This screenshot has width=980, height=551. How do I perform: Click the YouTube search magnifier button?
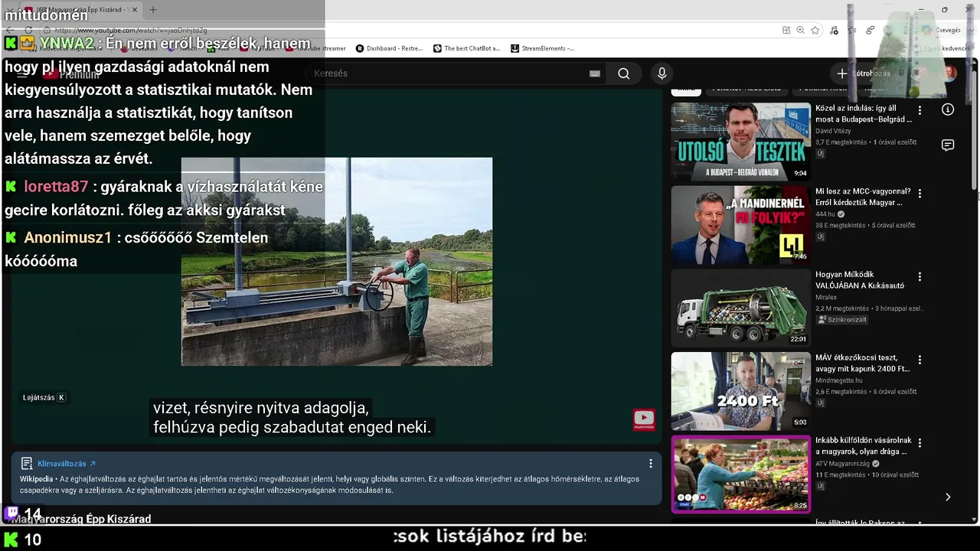(x=624, y=73)
